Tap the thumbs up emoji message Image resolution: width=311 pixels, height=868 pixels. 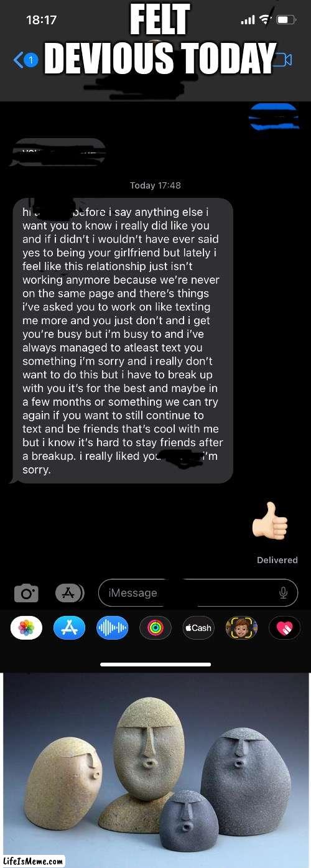click(270, 520)
